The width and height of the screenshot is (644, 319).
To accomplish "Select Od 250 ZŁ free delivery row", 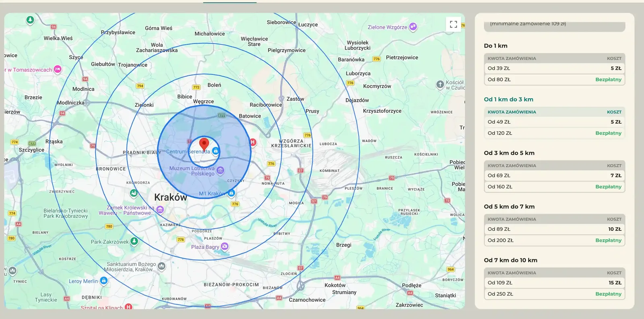I will pyautogui.click(x=555, y=294).
